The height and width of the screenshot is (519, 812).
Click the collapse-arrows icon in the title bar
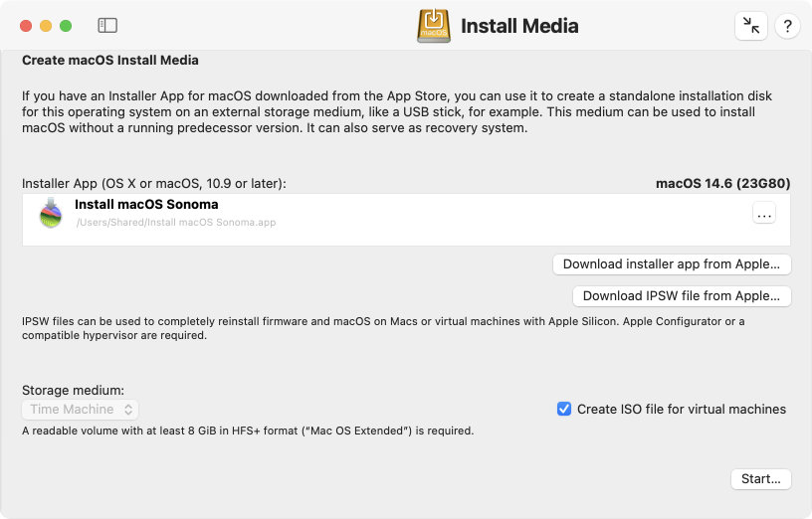(751, 26)
